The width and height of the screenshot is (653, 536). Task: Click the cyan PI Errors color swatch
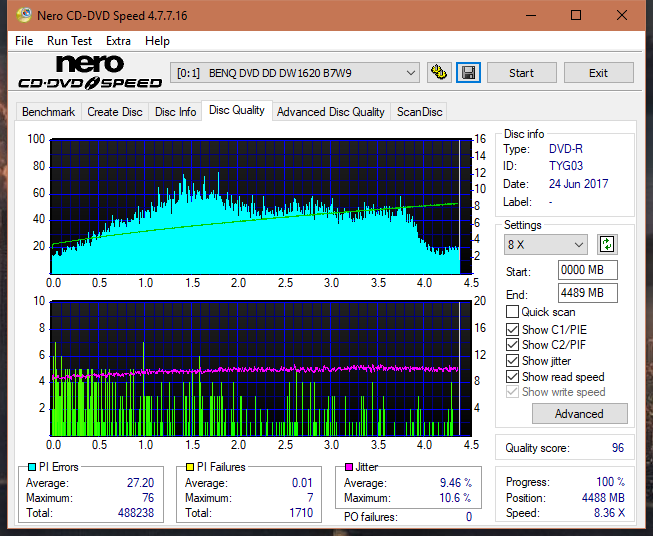point(32,467)
